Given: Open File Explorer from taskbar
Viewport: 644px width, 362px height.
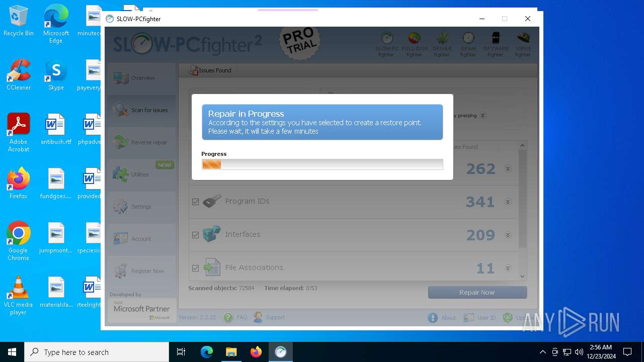Looking at the screenshot, I should click(231, 352).
